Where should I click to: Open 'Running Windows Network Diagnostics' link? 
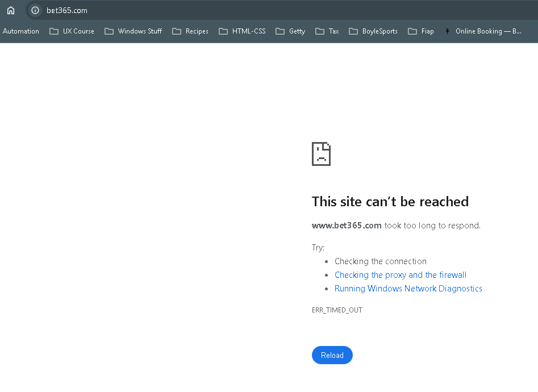point(408,289)
